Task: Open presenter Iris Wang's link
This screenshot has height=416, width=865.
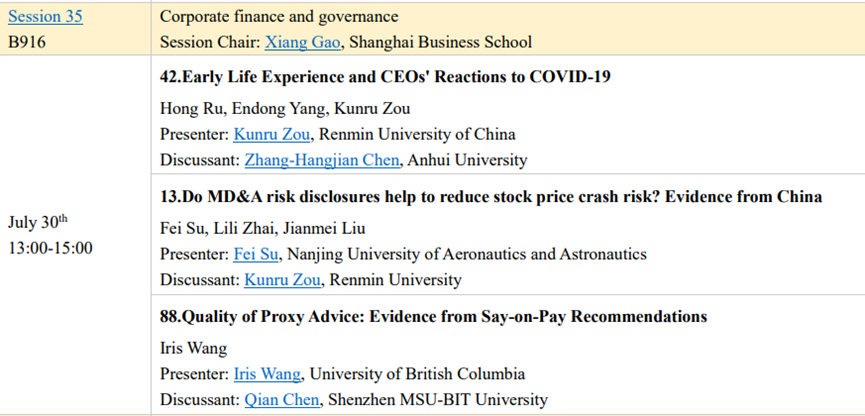Action: click(x=267, y=374)
